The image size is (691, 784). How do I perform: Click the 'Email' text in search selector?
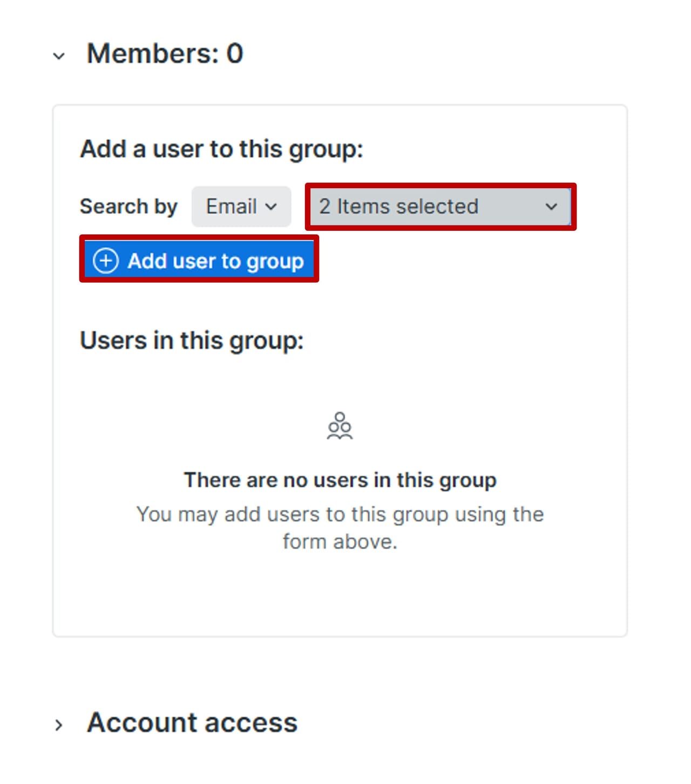click(232, 207)
